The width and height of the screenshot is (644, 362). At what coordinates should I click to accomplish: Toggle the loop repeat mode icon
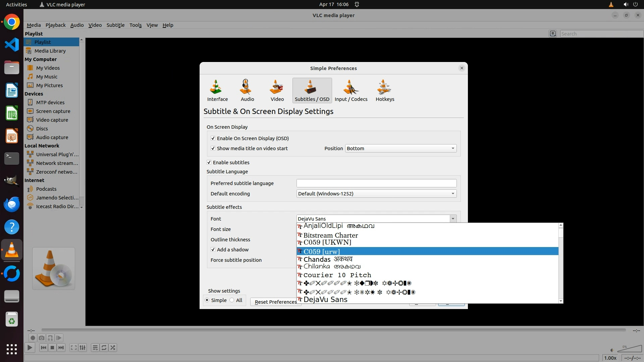tap(104, 348)
